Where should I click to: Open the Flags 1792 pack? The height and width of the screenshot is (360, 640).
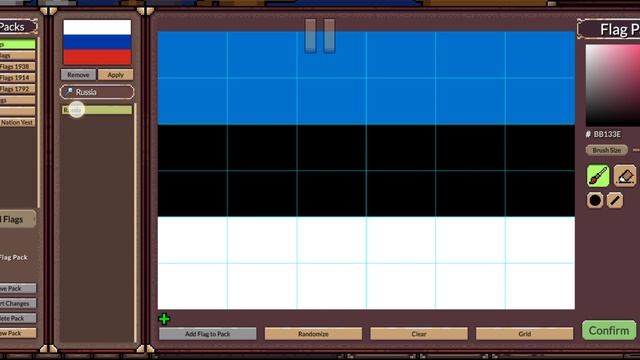[18, 89]
